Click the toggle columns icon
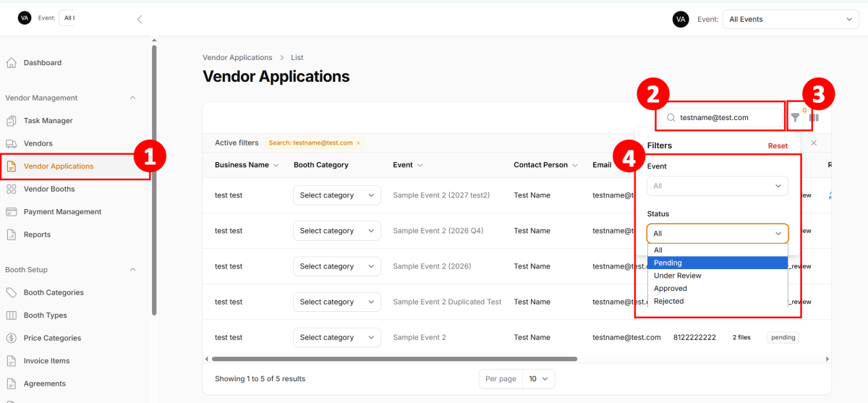The height and width of the screenshot is (403, 868). 814,117
